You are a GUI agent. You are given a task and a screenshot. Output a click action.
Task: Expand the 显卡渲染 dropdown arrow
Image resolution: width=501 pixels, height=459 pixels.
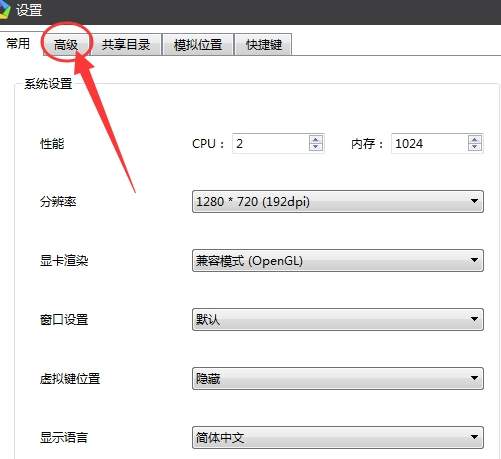click(x=474, y=260)
